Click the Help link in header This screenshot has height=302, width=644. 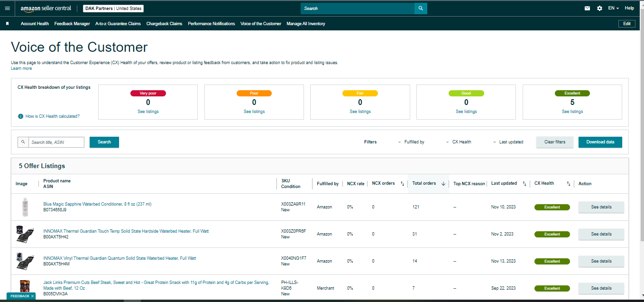tap(629, 8)
